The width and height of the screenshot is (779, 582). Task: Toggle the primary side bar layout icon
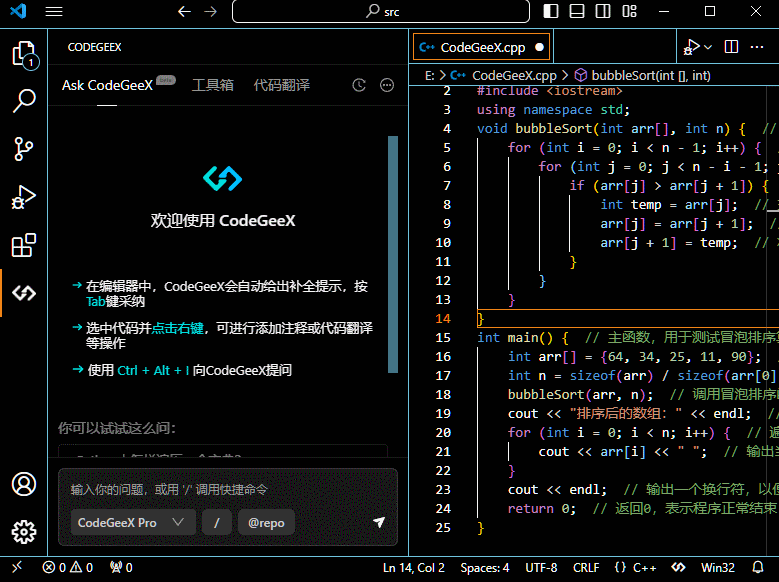click(x=550, y=11)
